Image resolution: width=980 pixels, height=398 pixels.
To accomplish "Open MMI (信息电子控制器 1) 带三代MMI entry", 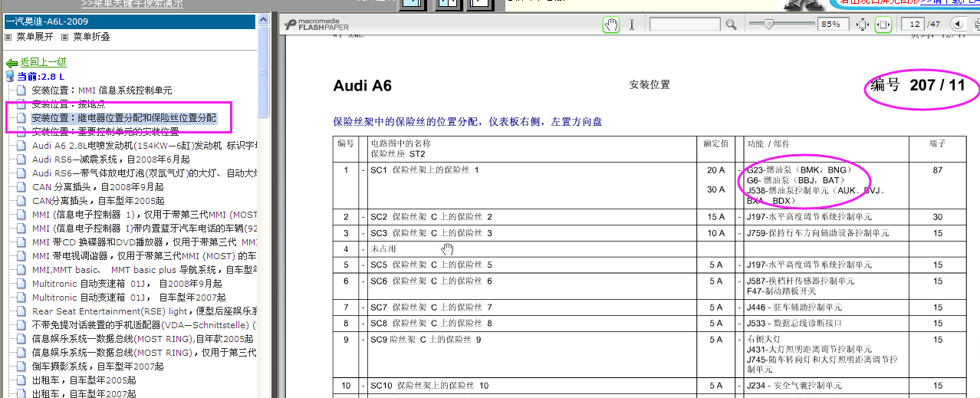I will pos(144,215).
